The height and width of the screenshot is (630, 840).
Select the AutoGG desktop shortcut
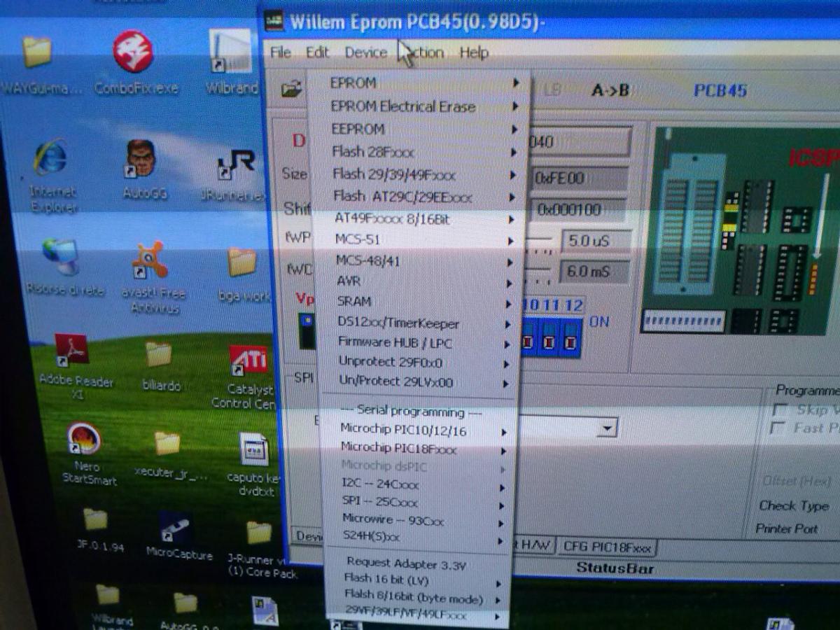[x=143, y=169]
